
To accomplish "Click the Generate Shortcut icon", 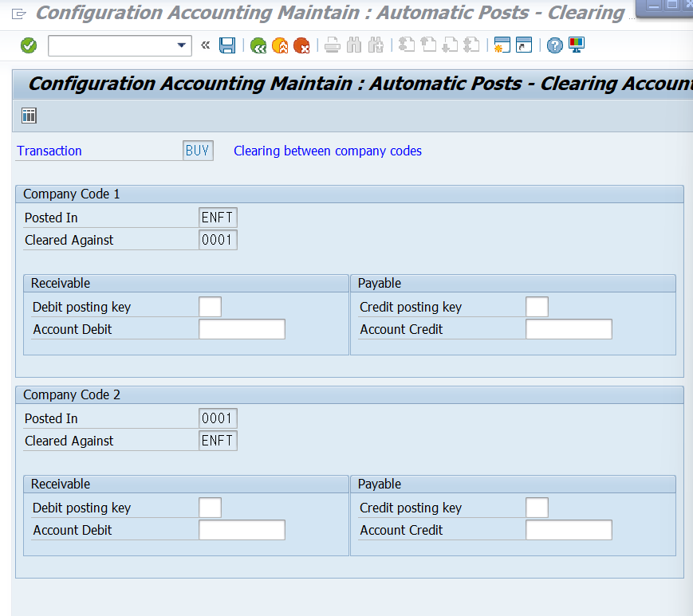I will click(x=524, y=45).
